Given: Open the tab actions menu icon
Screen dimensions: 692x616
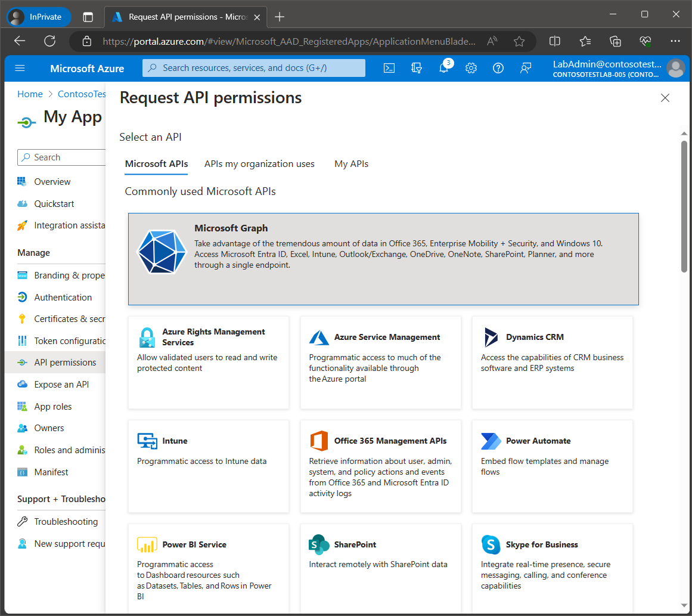Looking at the screenshot, I should point(88,17).
